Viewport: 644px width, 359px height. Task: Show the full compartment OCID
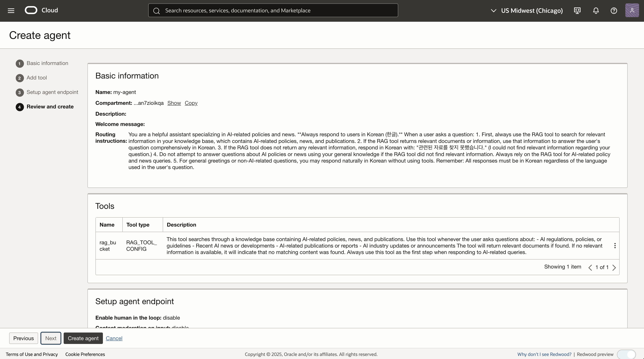pyautogui.click(x=174, y=103)
